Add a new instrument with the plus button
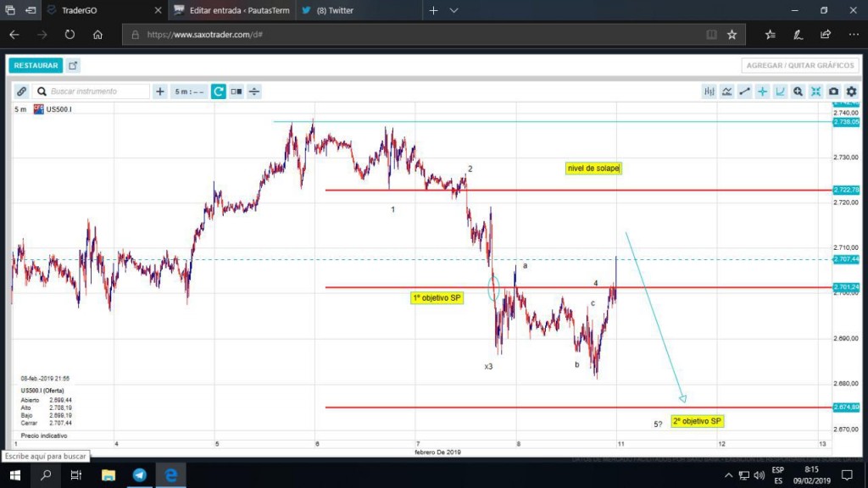868x488 pixels. coord(160,91)
